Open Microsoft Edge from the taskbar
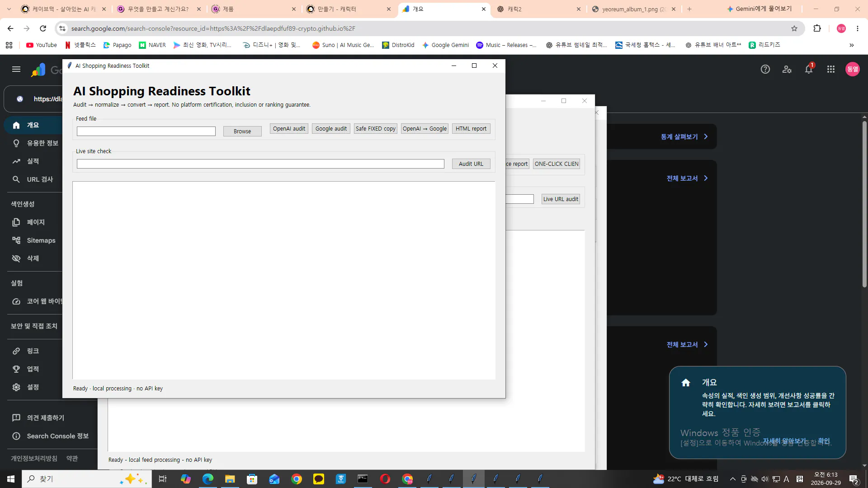This screenshot has width=868, height=488. [208, 479]
